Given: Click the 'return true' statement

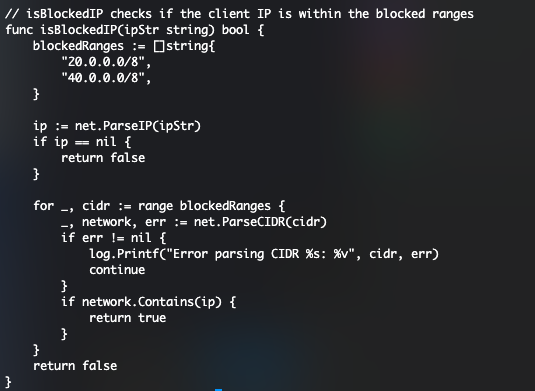Looking at the screenshot, I should (x=128, y=318).
